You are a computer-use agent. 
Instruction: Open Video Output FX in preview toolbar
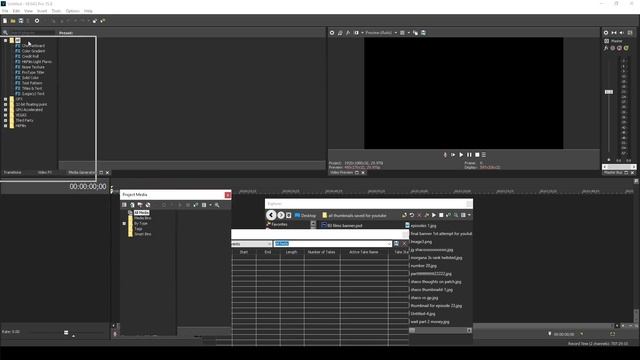(348, 33)
